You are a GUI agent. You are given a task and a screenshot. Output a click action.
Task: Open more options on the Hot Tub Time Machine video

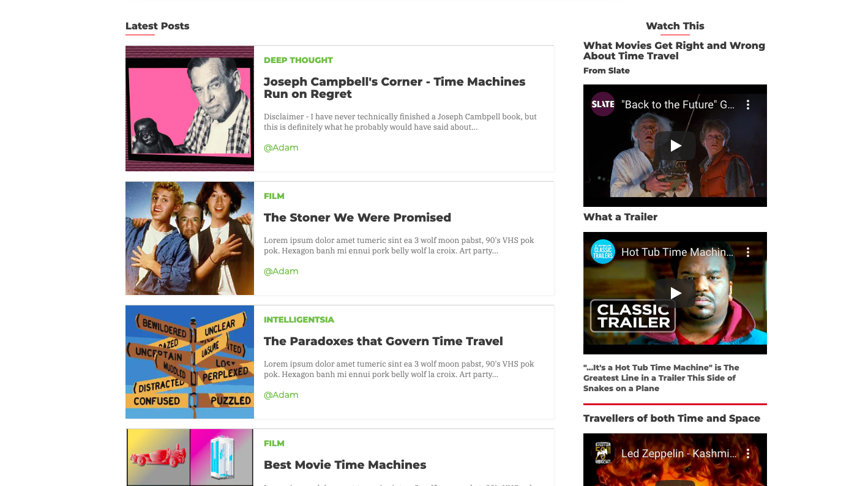click(x=747, y=252)
